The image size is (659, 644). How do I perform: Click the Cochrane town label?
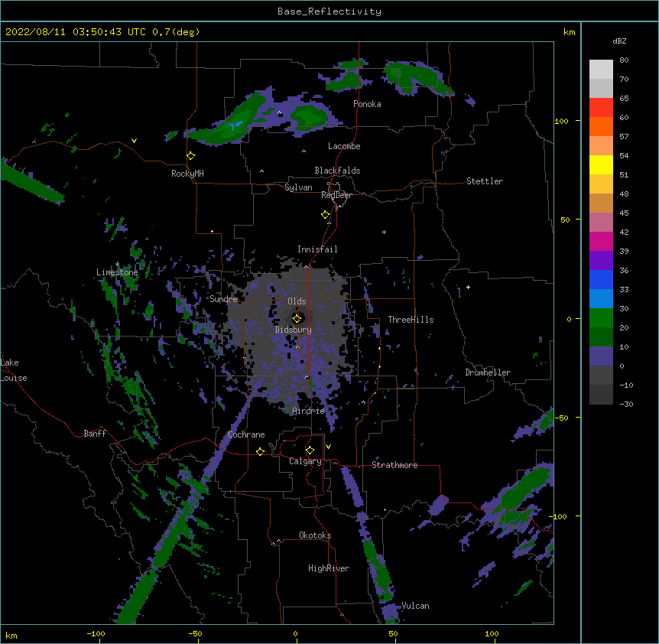point(246,434)
